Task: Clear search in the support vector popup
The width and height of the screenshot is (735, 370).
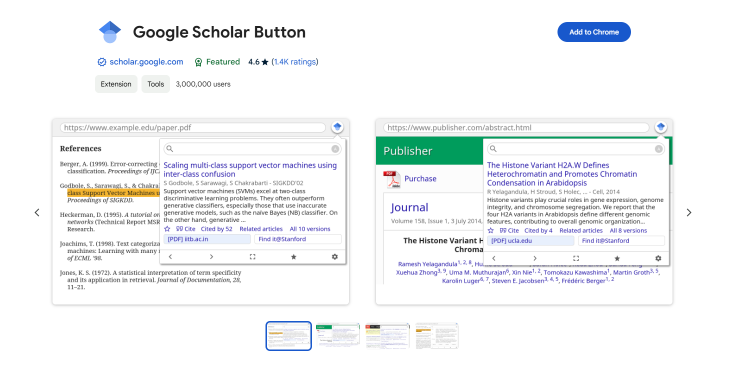Action: [x=335, y=149]
